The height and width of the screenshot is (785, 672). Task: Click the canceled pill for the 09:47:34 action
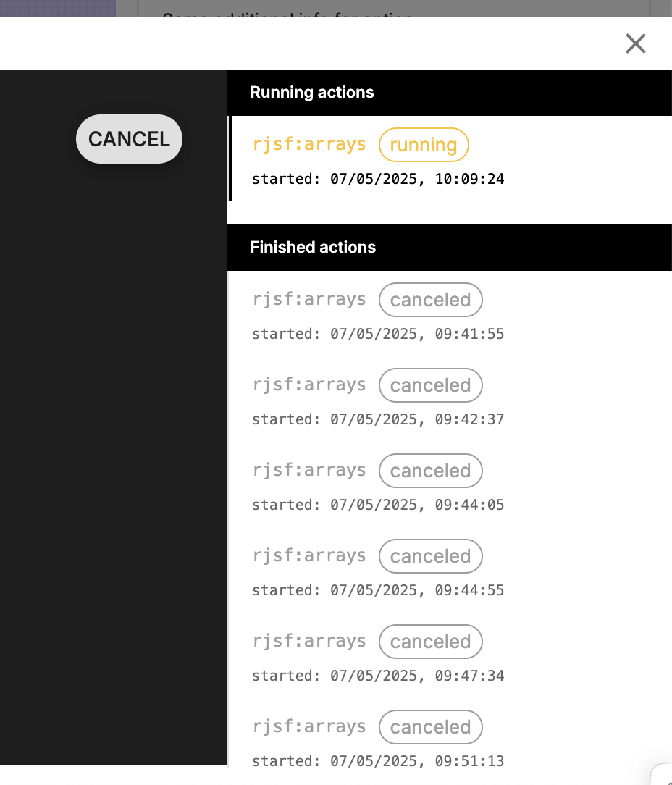[430, 642]
